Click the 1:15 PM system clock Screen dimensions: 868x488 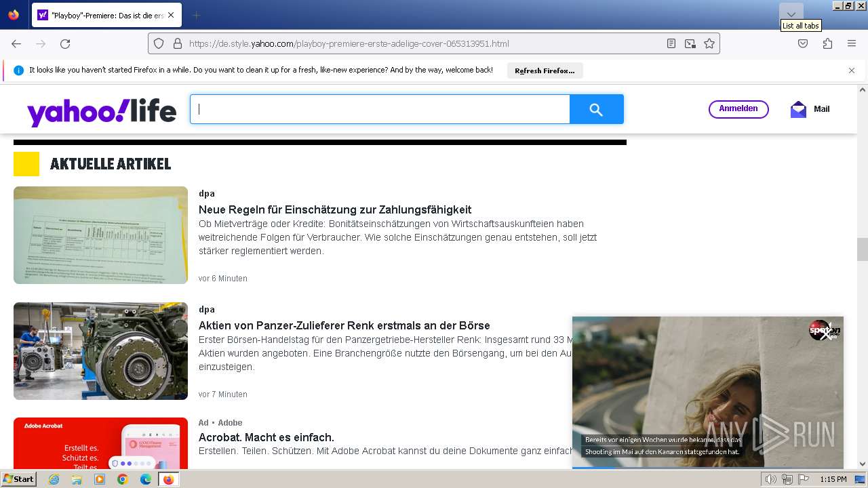click(x=833, y=479)
